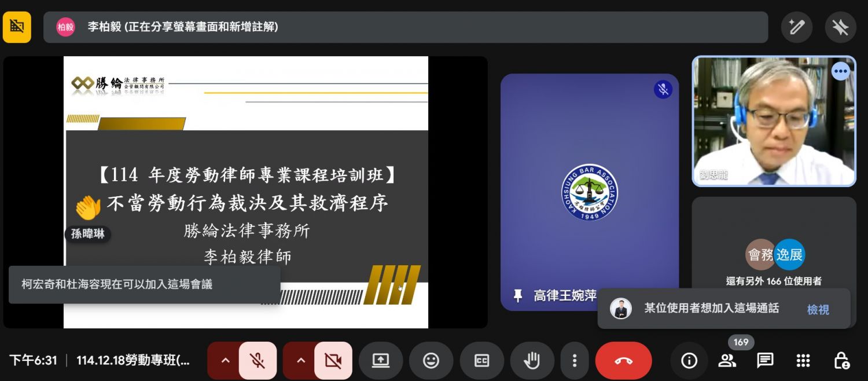
Task: Open the three-dot more options menu
Action: (574, 361)
